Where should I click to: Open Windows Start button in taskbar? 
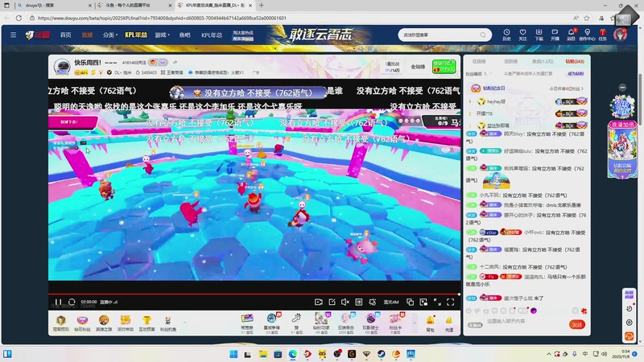[x=233, y=354]
